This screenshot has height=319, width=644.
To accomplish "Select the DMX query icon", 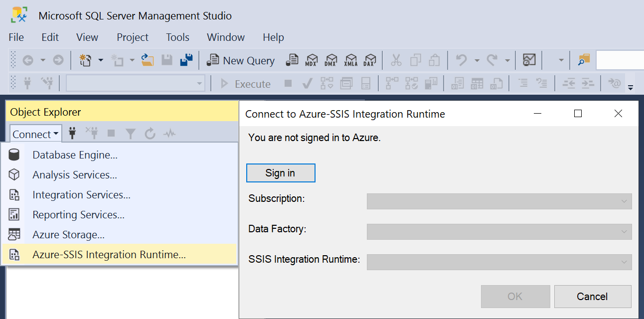I will click(331, 60).
